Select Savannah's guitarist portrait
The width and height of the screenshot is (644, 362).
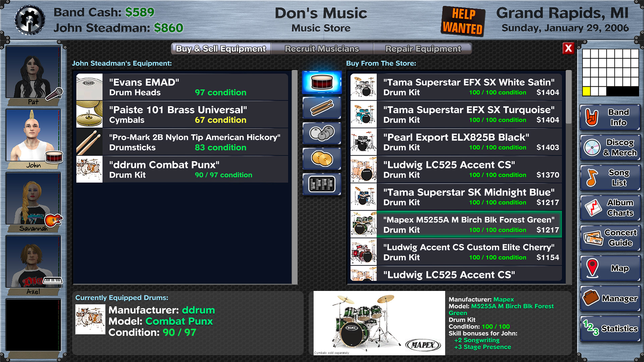33,199
